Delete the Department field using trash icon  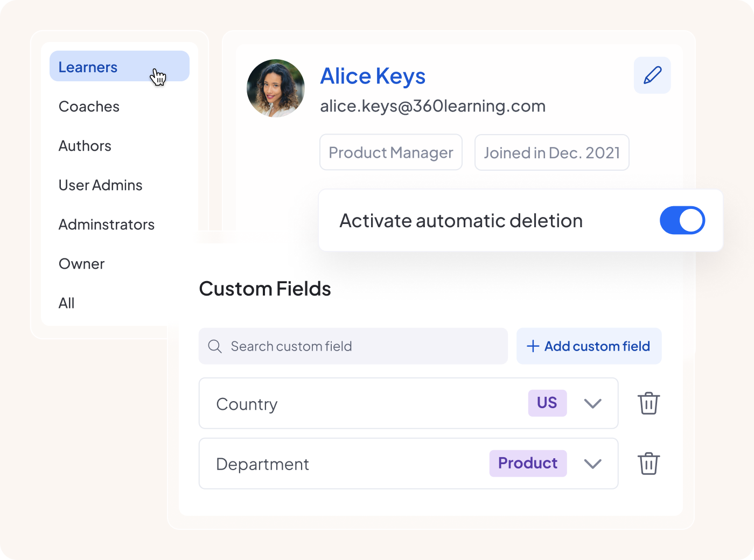pyautogui.click(x=648, y=464)
